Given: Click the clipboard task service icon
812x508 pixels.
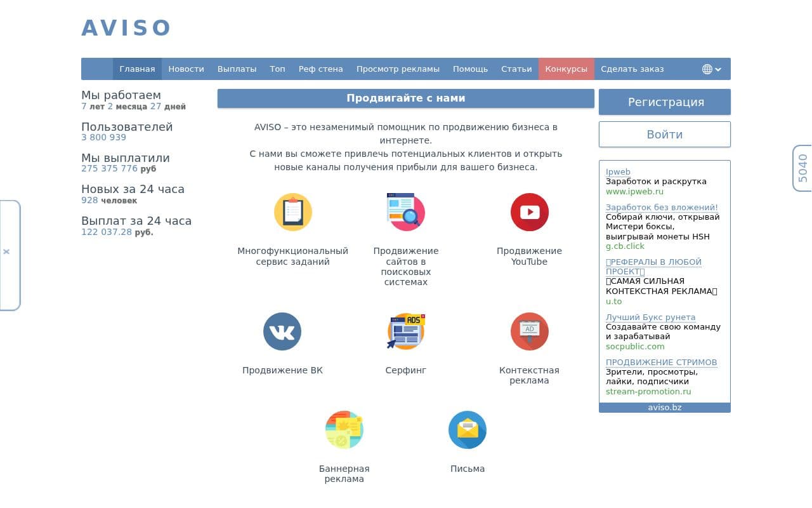Looking at the screenshot, I should [292, 212].
